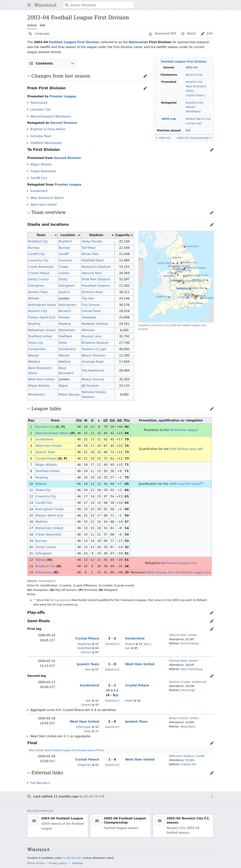Collapse the External links heading
This screenshot has height=868, width=241.
pyautogui.click(x=29, y=773)
